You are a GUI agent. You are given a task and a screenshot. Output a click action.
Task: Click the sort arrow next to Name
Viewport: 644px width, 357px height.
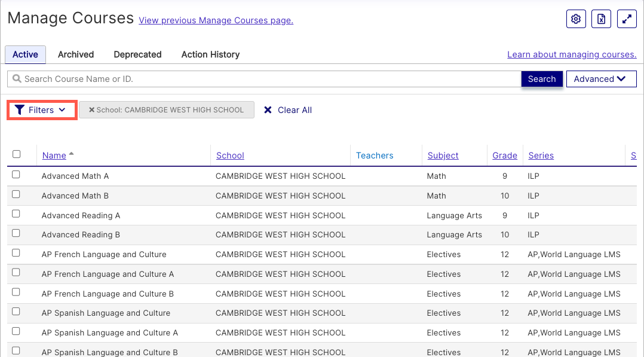tap(72, 154)
